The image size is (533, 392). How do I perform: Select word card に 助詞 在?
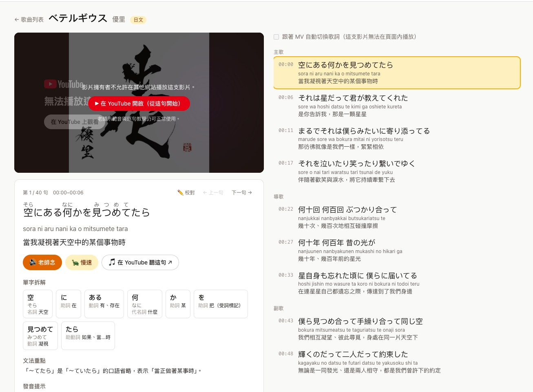pyautogui.click(x=69, y=304)
